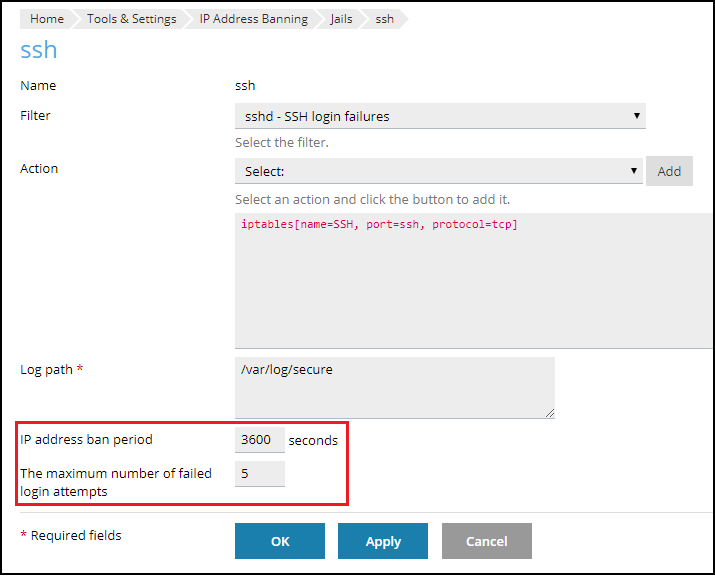Open Tools & Settings breadcrumb link

tap(131, 19)
